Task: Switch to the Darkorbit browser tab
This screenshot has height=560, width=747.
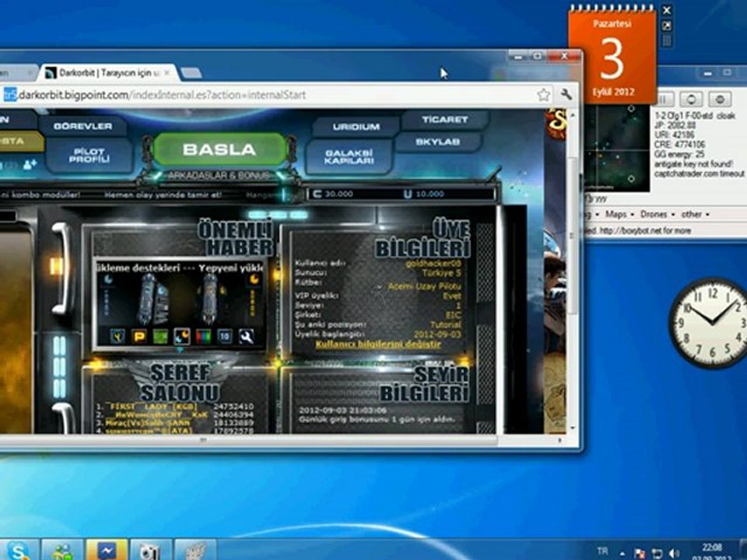Action: (x=110, y=73)
